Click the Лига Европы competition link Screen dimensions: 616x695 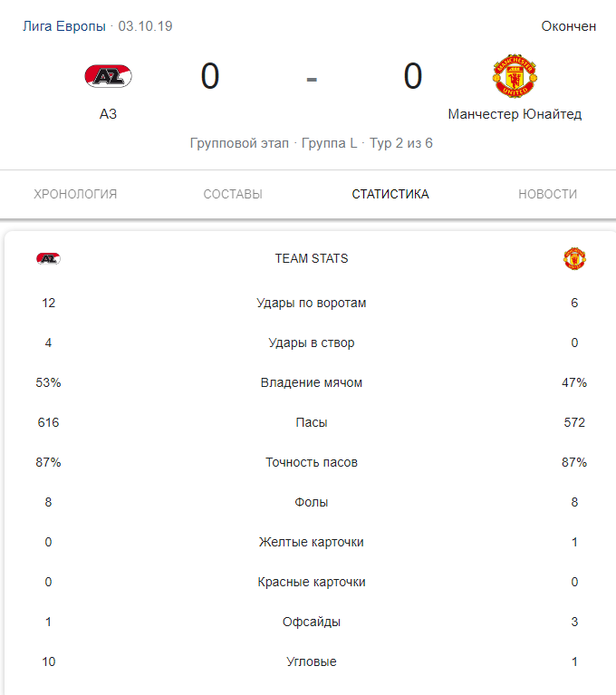click(63, 26)
